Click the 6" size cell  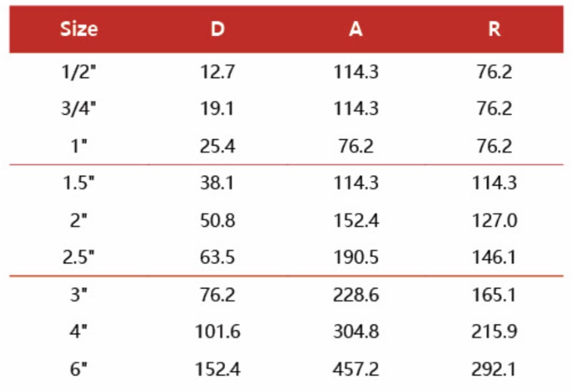tap(79, 369)
